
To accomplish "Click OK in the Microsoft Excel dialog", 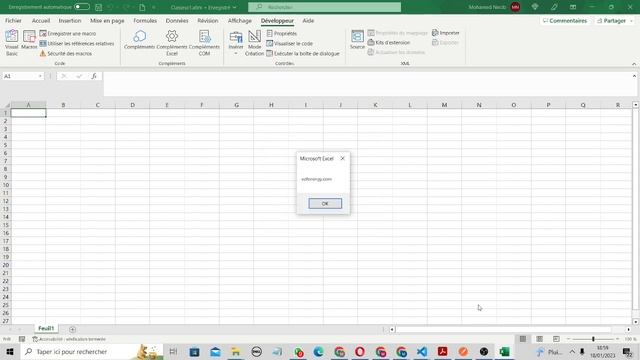I will tap(325, 203).
